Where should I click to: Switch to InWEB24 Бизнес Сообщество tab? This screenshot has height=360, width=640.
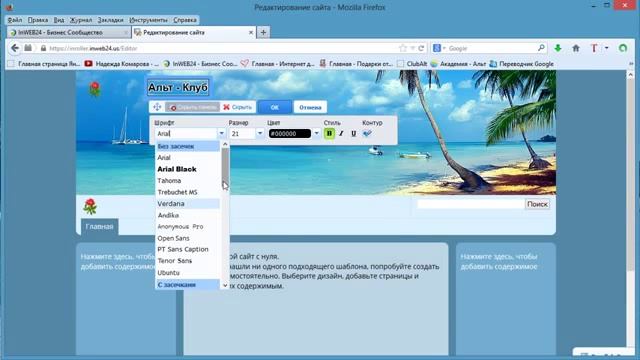tap(69, 32)
